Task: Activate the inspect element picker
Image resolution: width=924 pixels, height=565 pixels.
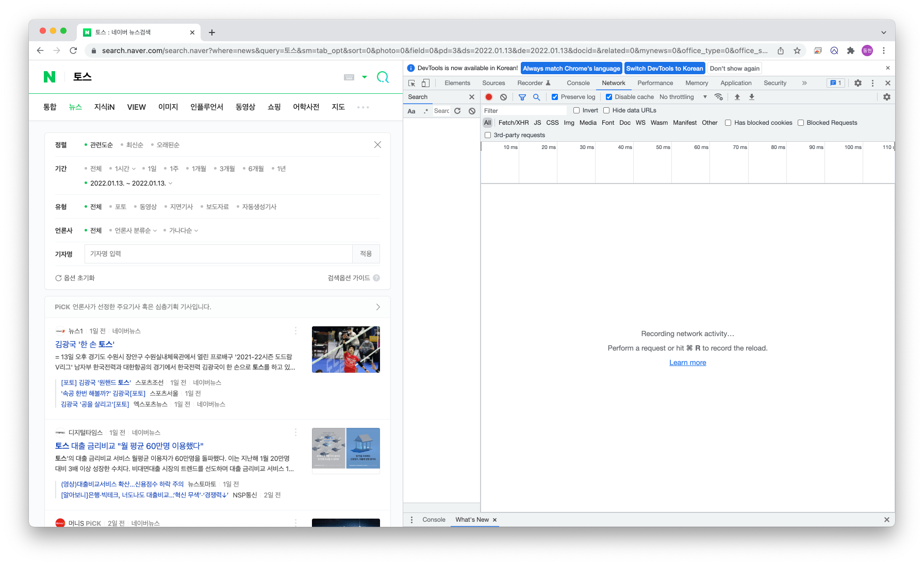Action: (x=411, y=83)
